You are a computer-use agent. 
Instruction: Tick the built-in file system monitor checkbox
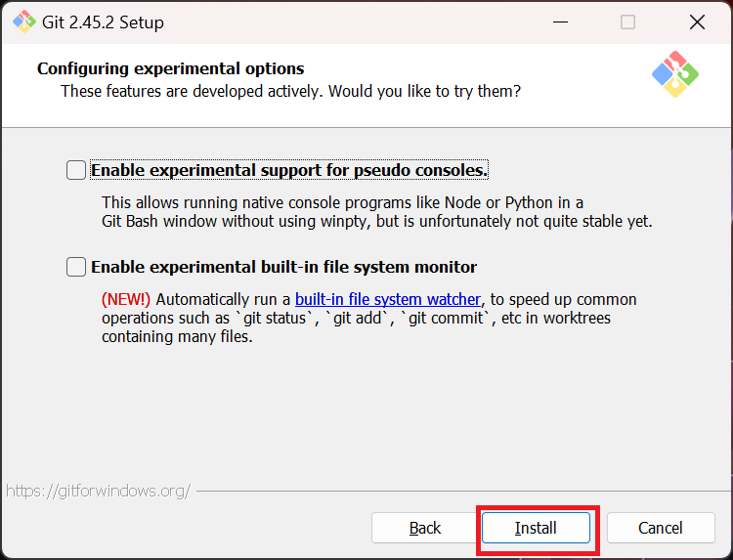pos(76,267)
